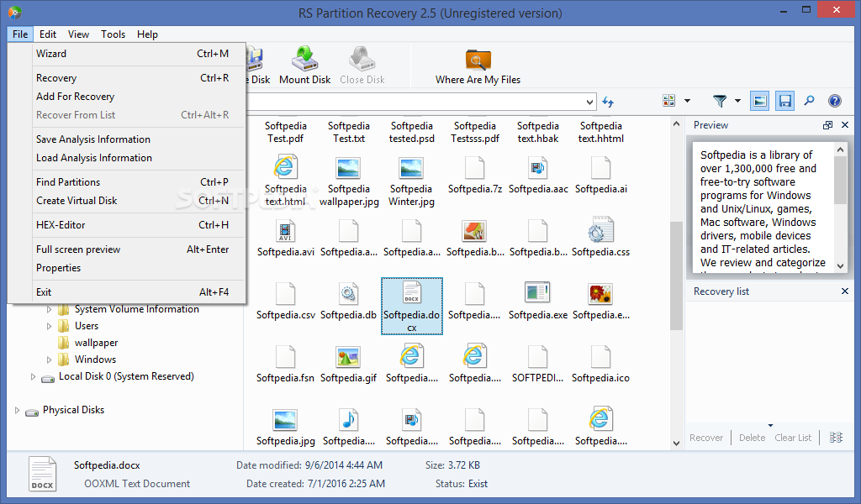
Task: Open HEX-Editor from the File menu
Action: coord(127,225)
